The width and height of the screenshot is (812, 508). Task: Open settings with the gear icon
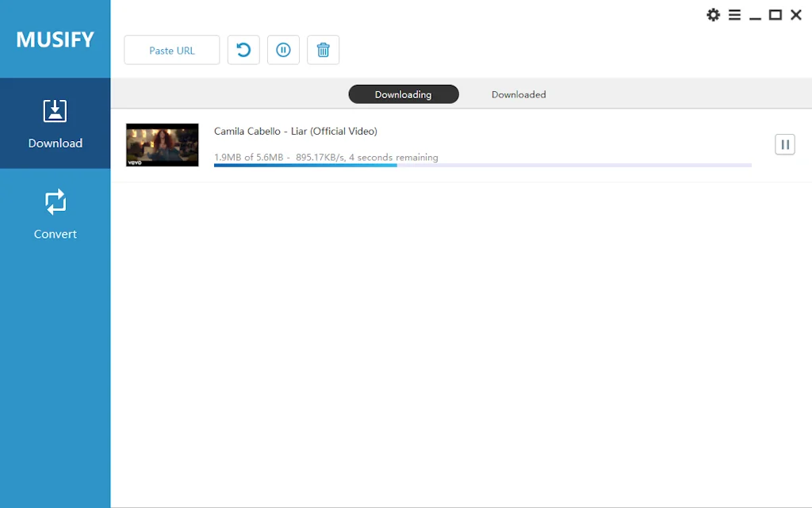(713, 15)
